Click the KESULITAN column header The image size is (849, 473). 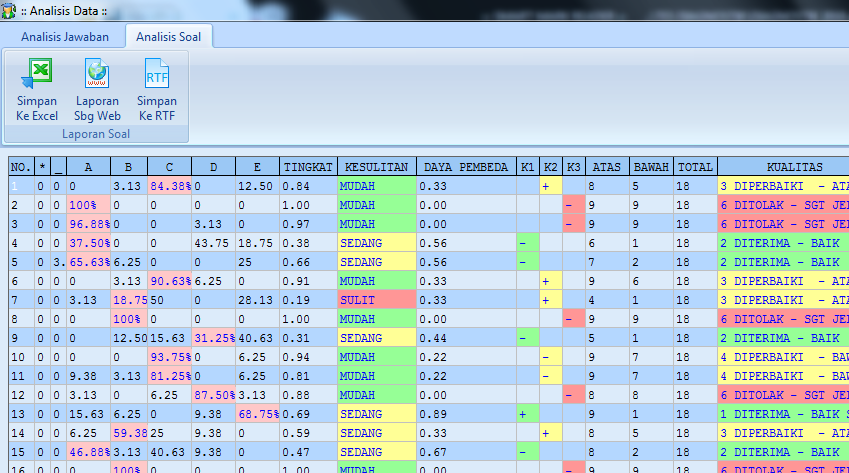377,167
